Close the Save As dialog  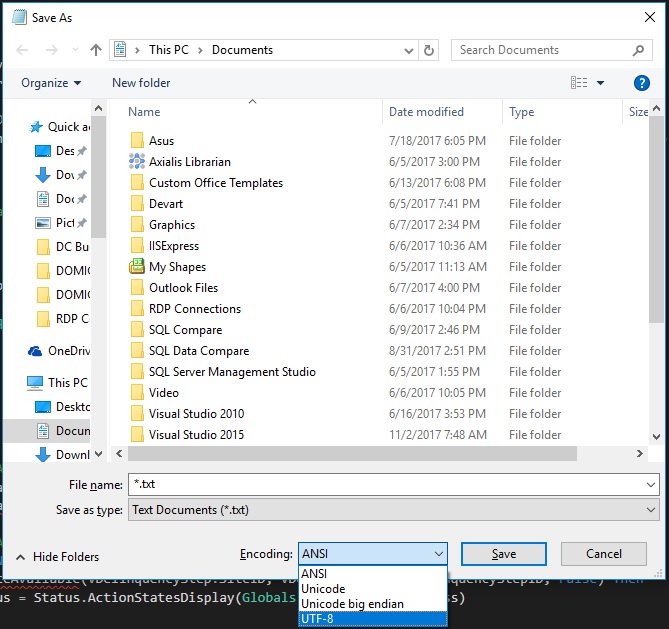tap(649, 17)
